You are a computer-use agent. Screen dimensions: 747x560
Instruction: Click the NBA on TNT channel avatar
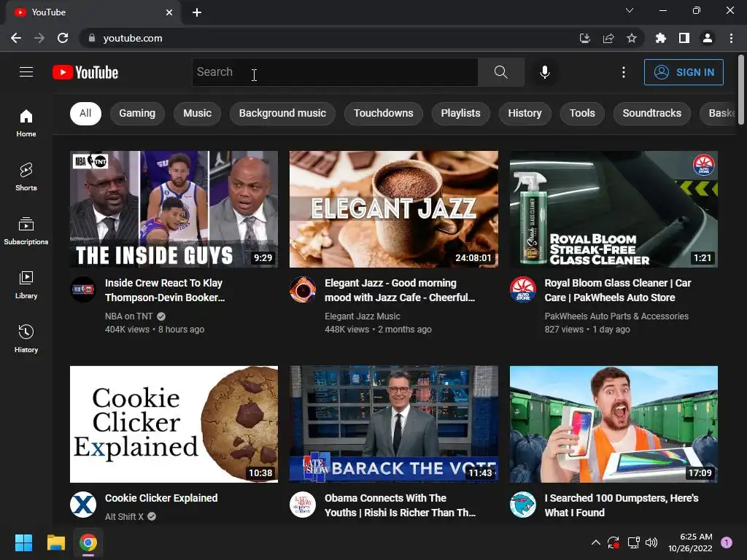click(83, 289)
